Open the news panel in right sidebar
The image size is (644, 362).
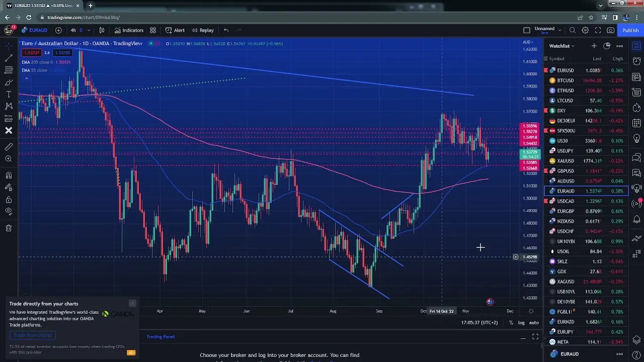tap(636, 77)
